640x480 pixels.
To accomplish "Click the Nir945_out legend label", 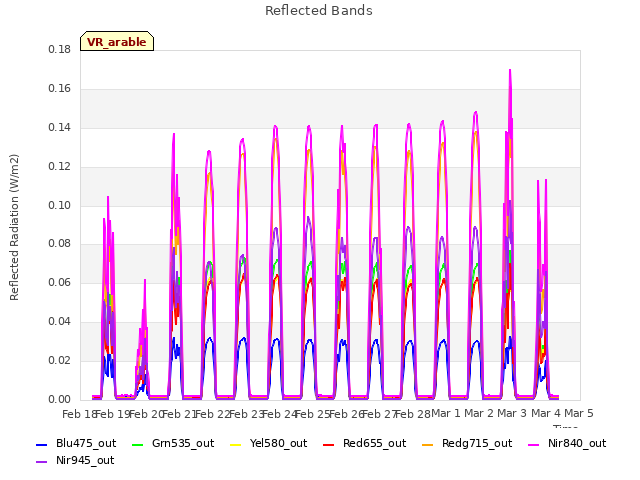I will [x=85, y=461].
